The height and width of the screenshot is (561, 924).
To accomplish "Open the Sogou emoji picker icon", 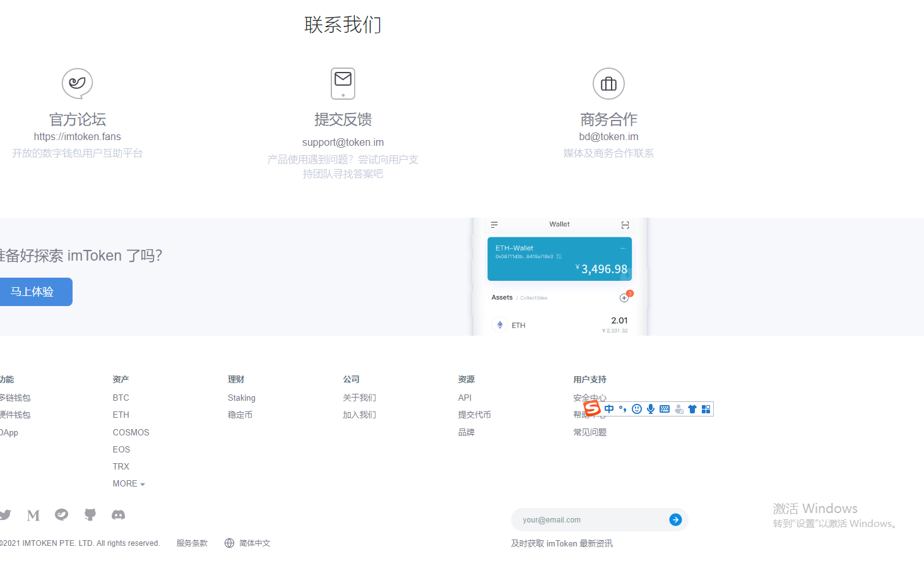I will point(637,408).
